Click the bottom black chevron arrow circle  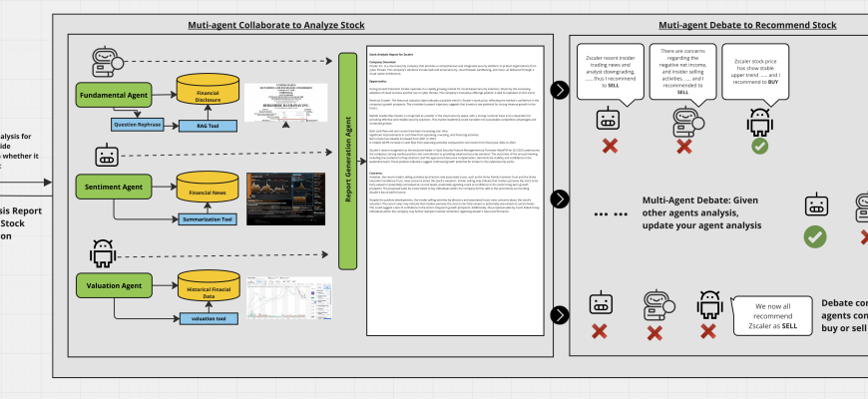pyautogui.click(x=562, y=312)
